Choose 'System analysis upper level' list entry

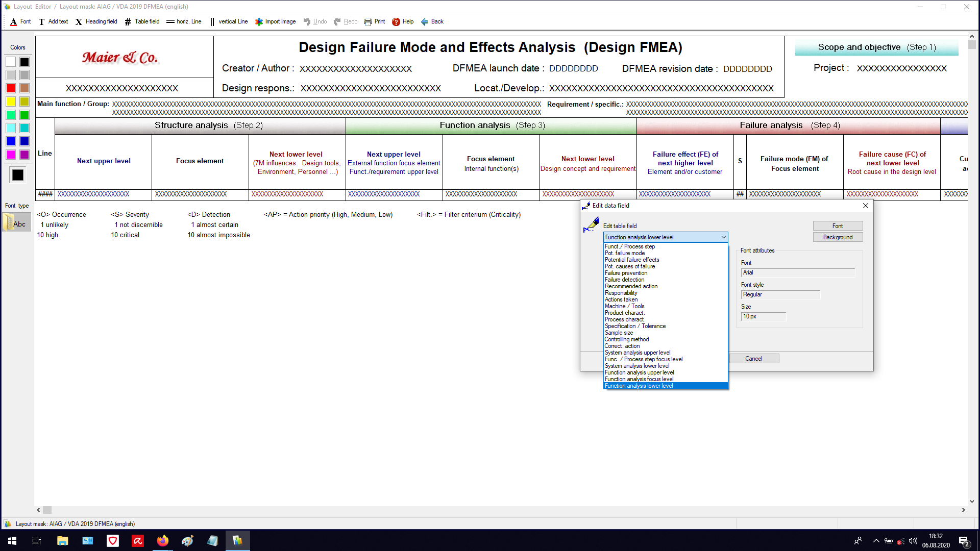click(x=638, y=353)
